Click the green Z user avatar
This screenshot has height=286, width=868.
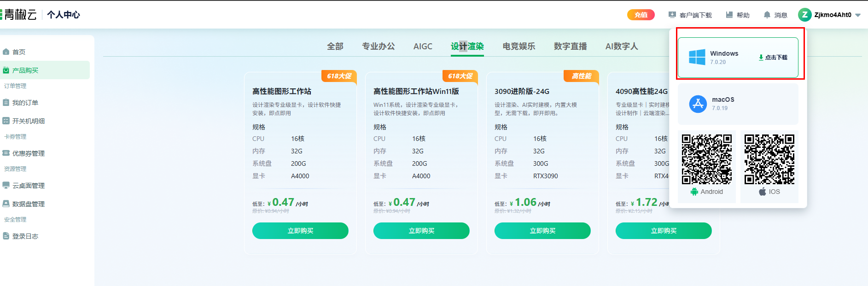(x=804, y=15)
